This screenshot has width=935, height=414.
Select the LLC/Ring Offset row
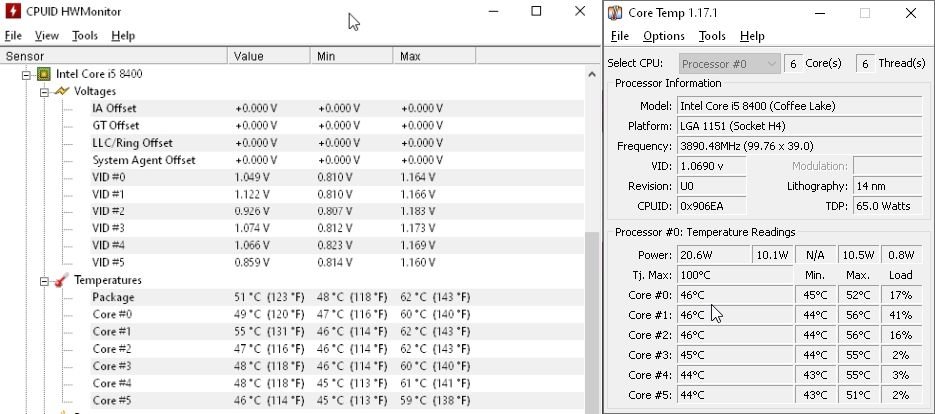click(337, 143)
